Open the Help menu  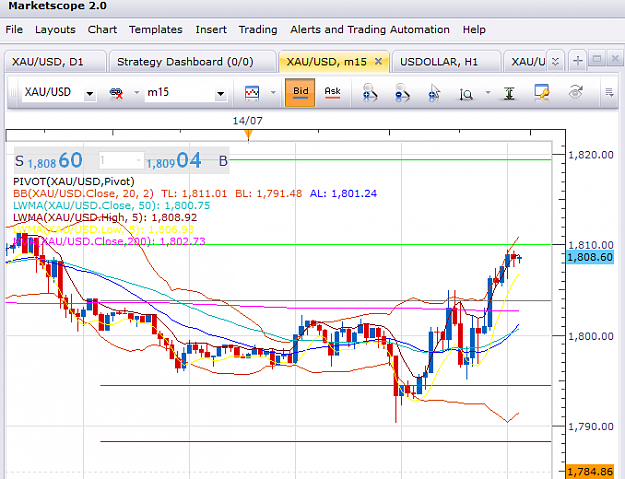tap(474, 29)
